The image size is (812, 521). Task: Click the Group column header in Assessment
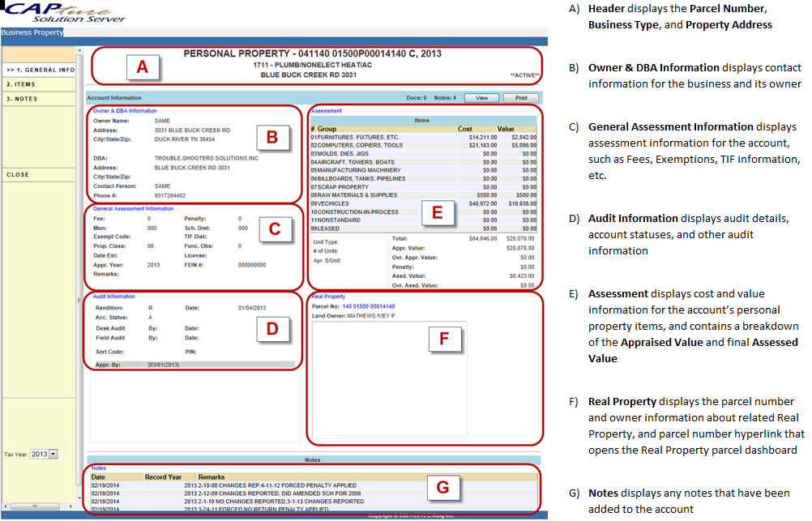(327, 129)
